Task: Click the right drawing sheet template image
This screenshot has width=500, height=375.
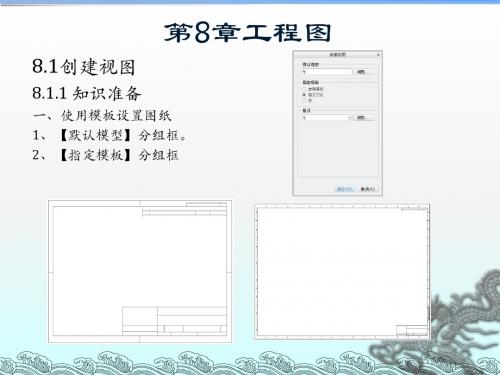Action: click(x=342, y=272)
